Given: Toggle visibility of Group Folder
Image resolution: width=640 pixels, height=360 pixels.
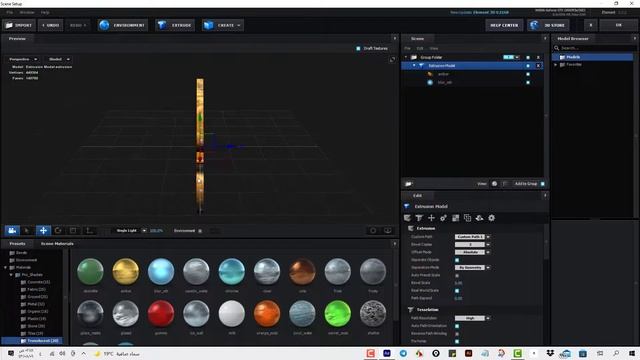Looking at the screenshot, I should coord(528,58).
